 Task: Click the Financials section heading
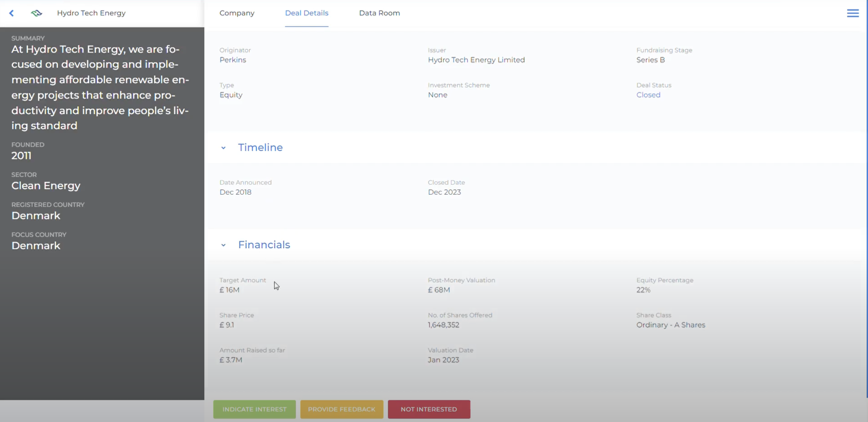264,244
